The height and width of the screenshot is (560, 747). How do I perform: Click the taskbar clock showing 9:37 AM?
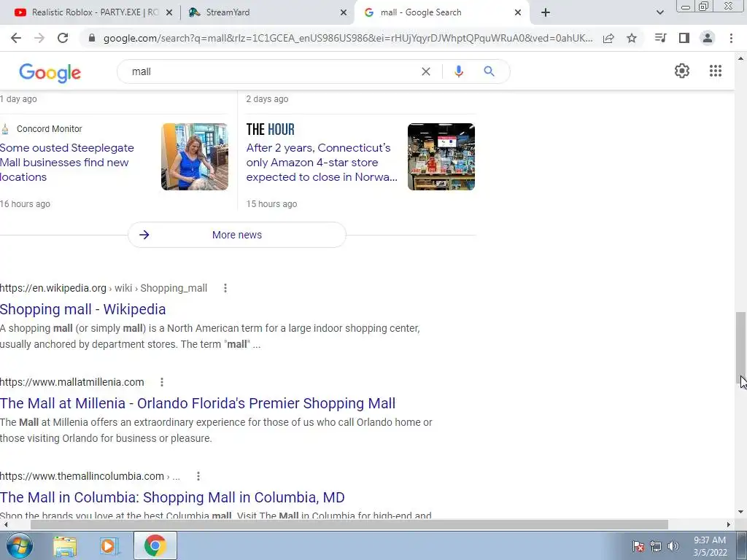point(710,546)
